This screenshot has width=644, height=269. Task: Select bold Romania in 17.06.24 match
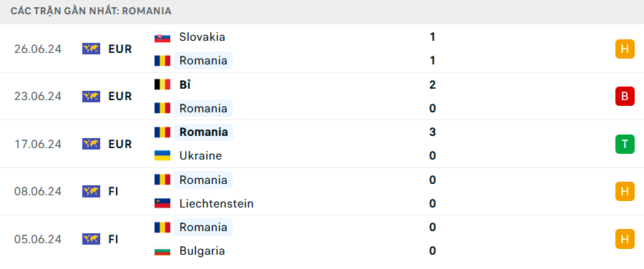click(x=204, y=132)
